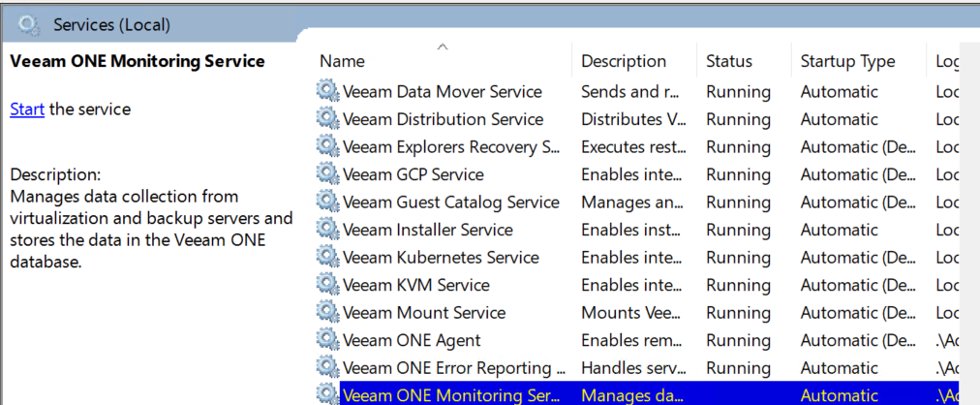Click the gear icon for Veeam ONE Error Reporting

point(327,367)
